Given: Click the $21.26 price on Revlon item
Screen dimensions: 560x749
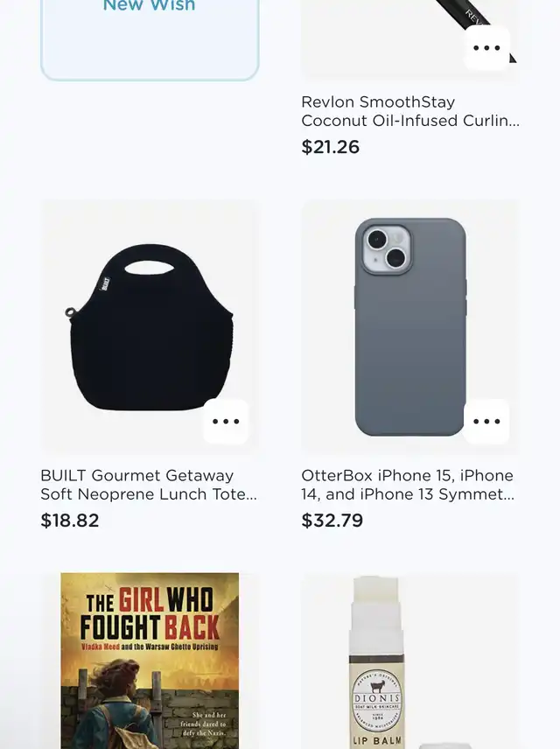Looking at the screenshot, I should coord(330,147).
